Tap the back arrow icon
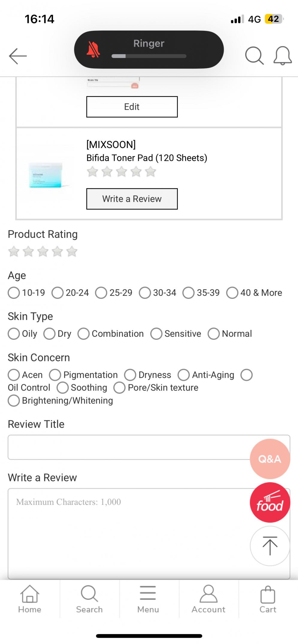The width and height of the screenshot is (298, 644). click(x=18, y=56)
